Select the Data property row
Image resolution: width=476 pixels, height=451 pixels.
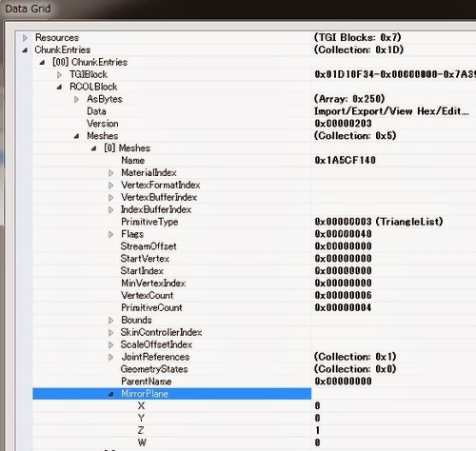[96, 111]
